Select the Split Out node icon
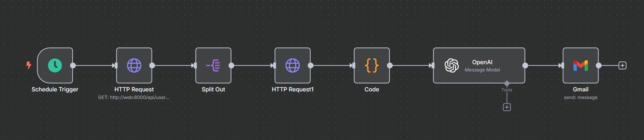Screen dimensions: 644x140 coord(213,66)
